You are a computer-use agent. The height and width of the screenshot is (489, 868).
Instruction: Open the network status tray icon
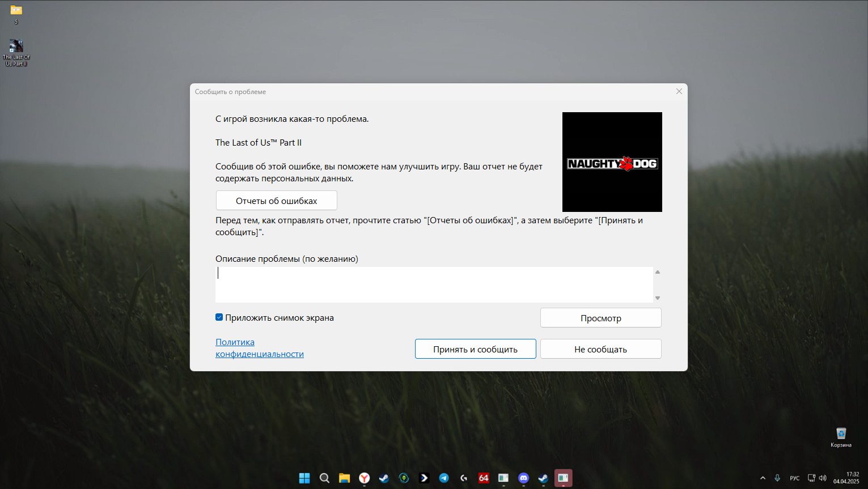coord(811,478)
